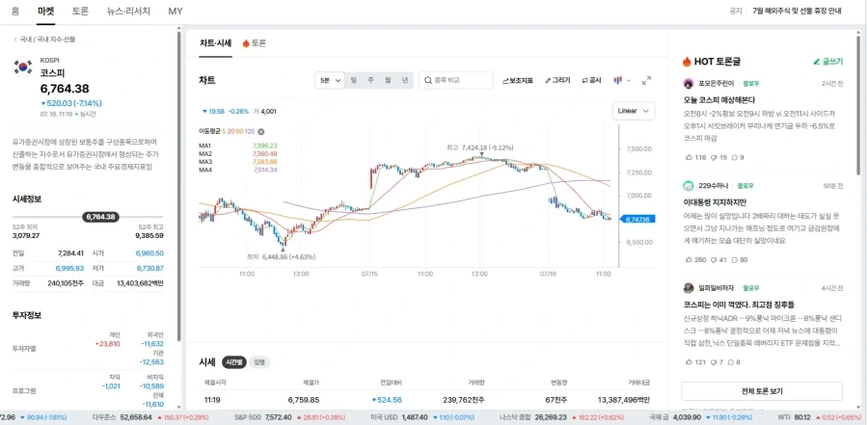This screenshot has height=425, width=868.
Task: Click the left panel vertical scrollbar
Action: [x=178, y=187]
